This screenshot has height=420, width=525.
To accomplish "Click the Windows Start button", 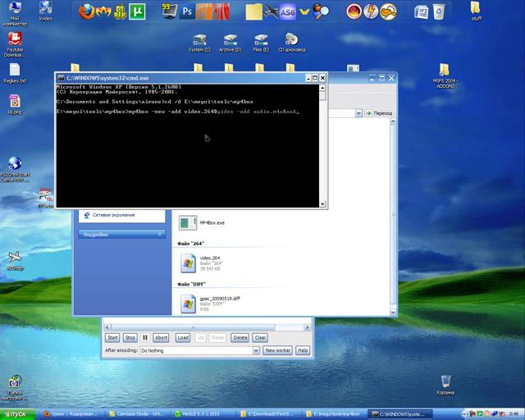I will coord(18,414).
